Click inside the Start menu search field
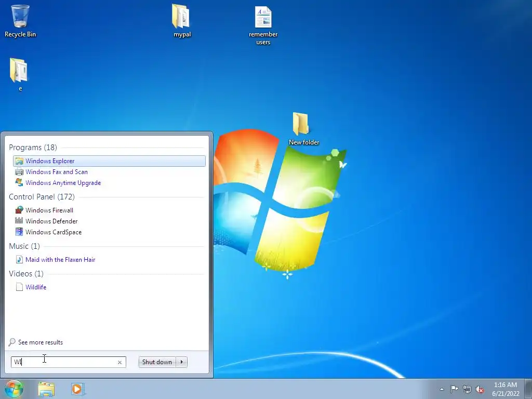Screen dimensions: 532x399 click(x=68, y=362)
